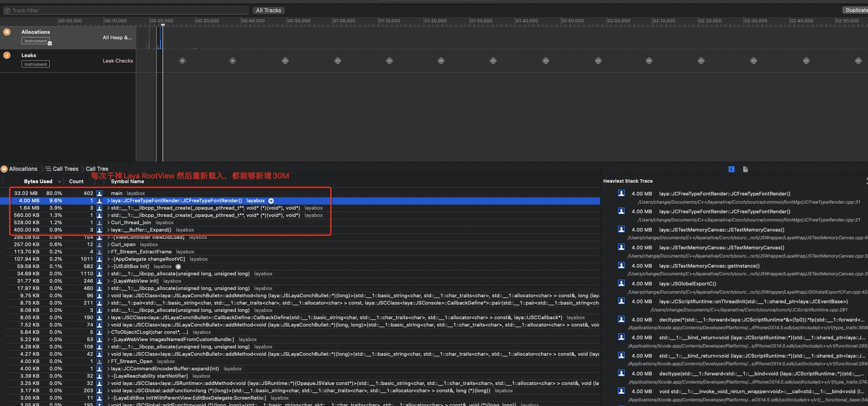Screen dimensions: 868x406
Task: Click the Instrument badge under Leaks
Action: 36,64
